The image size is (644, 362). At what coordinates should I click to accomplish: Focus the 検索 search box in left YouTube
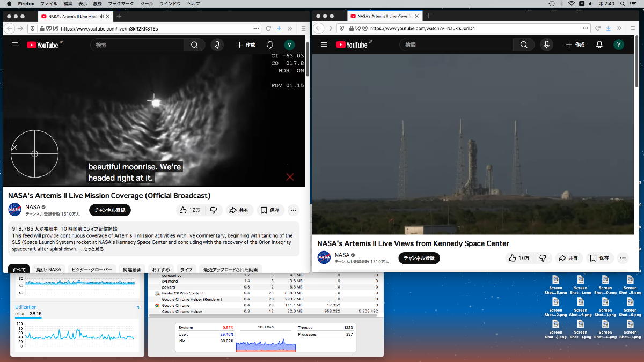137,45
